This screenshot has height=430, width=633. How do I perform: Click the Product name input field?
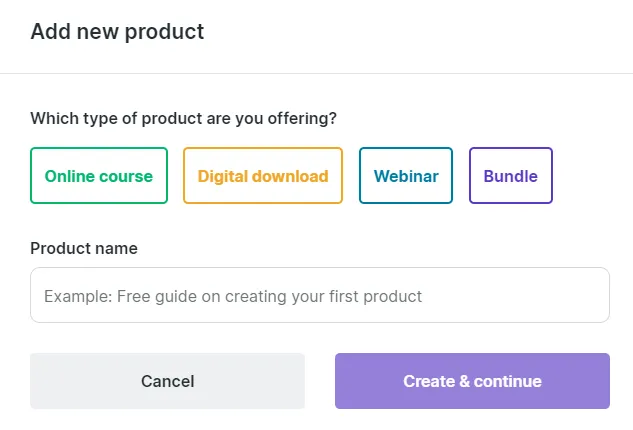(320, 295)
